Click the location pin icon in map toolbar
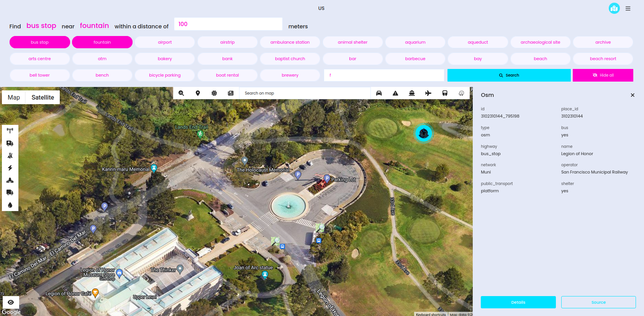 tap(198, 93)
